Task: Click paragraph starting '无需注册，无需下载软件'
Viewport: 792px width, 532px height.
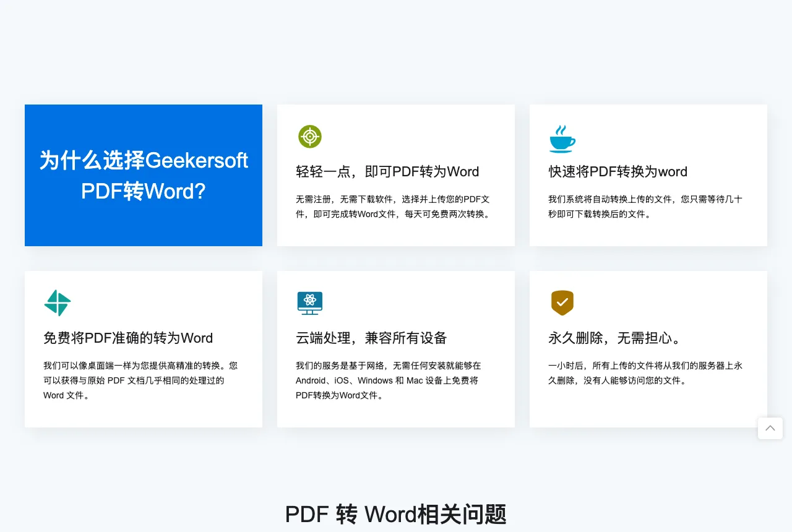Action: click(394, 207)
